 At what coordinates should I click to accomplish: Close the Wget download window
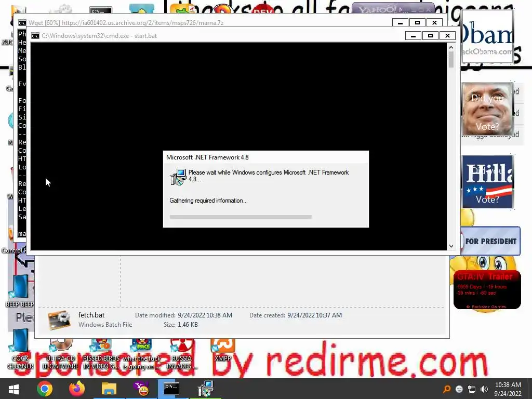[435, 23]
